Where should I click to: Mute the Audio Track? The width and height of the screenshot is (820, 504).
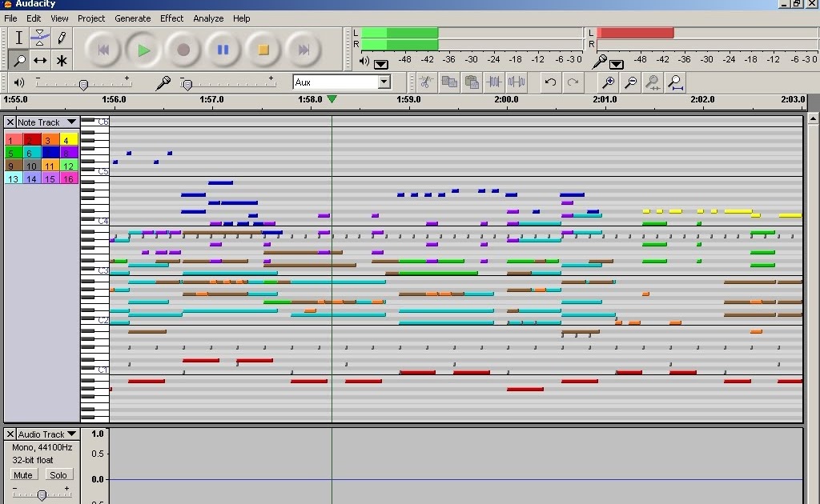point(22,474)
